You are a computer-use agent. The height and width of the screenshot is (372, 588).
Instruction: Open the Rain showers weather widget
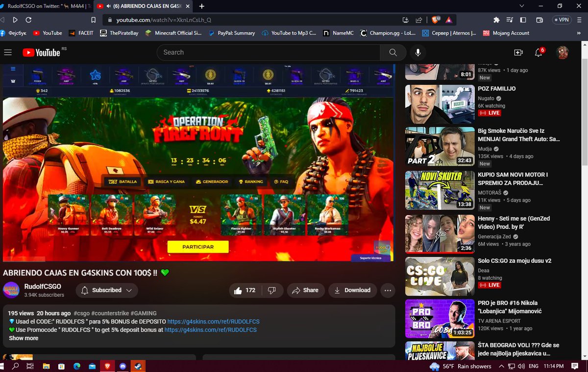click(x=461, y=366)
